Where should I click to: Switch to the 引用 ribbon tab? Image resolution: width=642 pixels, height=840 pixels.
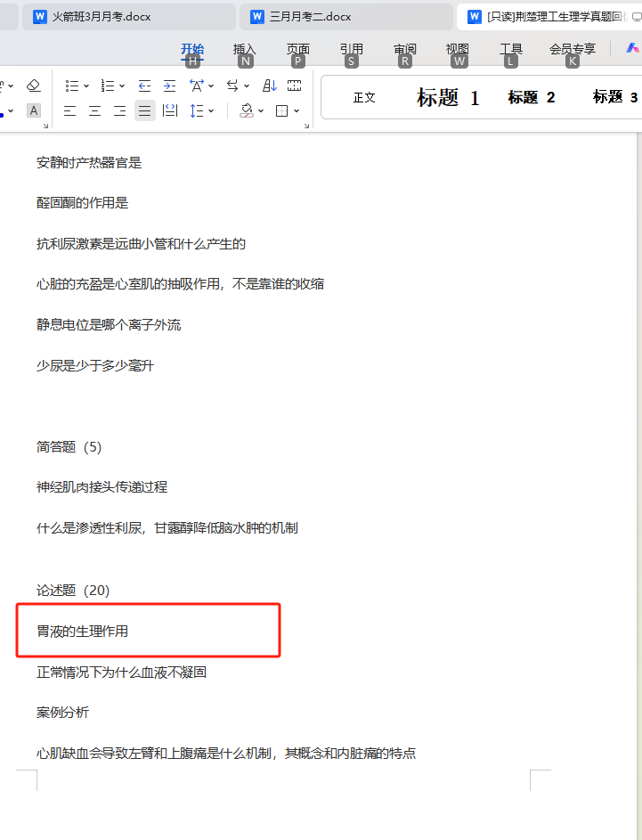pyautogui.click(x=351, y=49)
